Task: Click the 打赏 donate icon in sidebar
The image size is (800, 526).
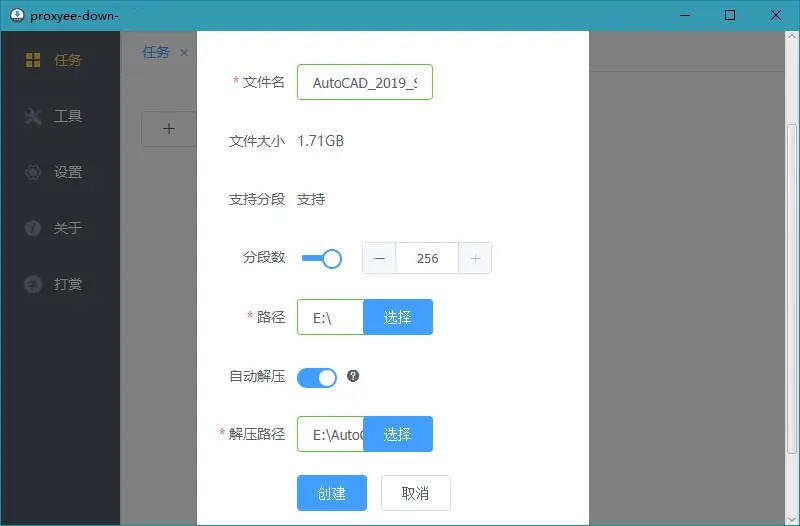Action: point(33,284)
